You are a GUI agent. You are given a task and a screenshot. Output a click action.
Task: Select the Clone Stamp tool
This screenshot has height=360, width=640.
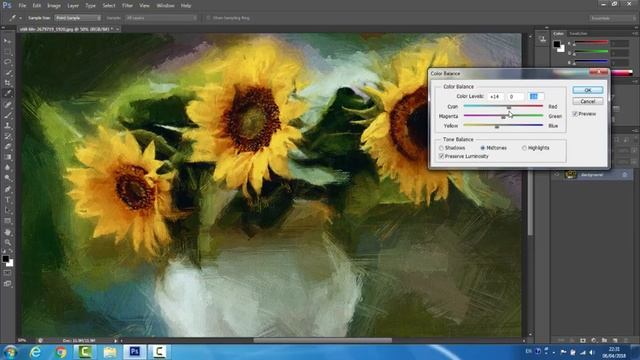[x=8, y=126]
